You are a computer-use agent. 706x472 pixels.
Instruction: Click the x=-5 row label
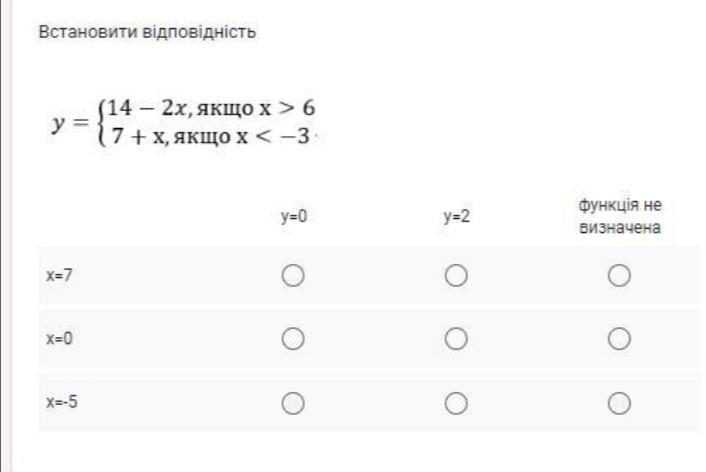pyautogui.click(x=60, y=403)
